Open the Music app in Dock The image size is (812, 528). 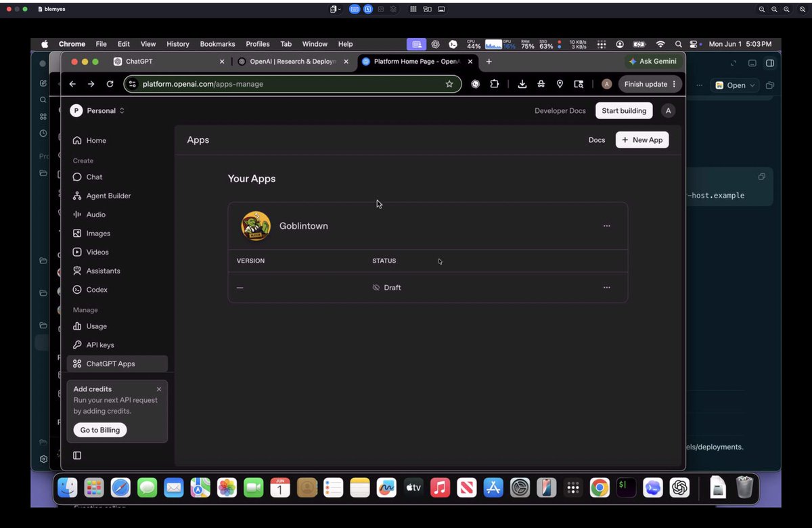pyautogui.click(x=440, y=487)
